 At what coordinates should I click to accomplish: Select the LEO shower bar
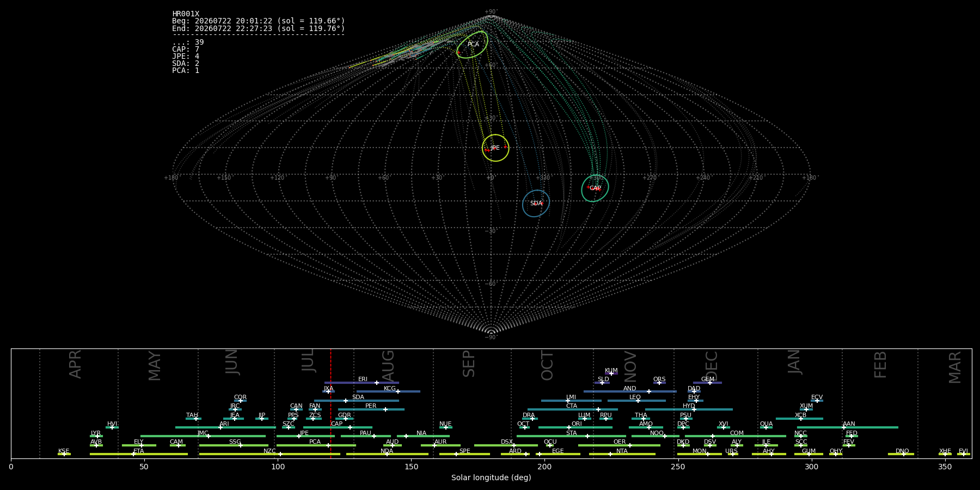click(x=636, y=401)
